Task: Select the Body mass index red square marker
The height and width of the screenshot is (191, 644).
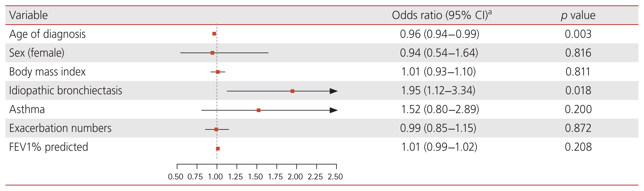Action: coord(218,72)
